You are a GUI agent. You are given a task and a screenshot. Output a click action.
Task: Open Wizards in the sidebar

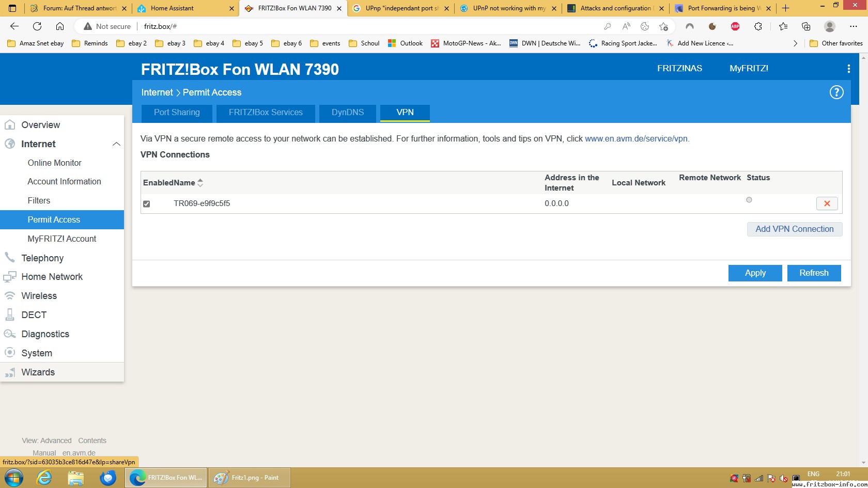38,372
